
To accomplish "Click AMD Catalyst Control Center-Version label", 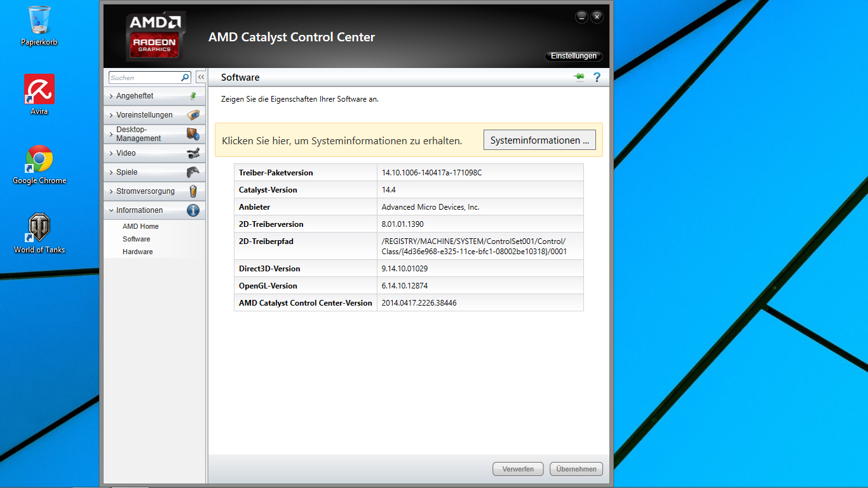I will point(306,303).
